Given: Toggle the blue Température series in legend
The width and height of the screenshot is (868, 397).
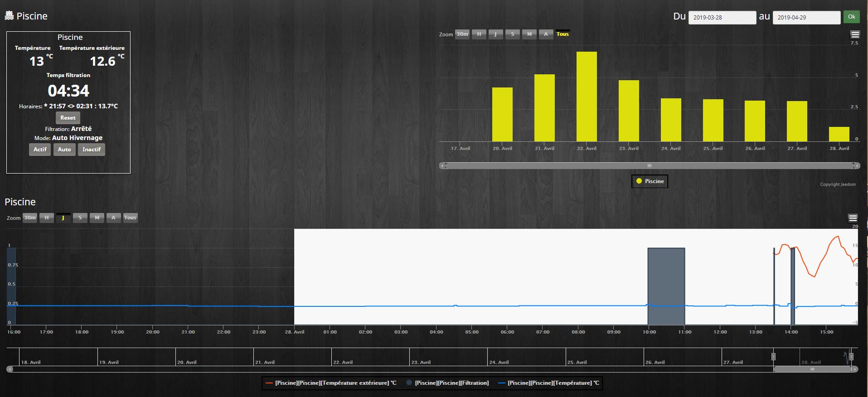Looking at the screenshot, I should click(549, 383).
